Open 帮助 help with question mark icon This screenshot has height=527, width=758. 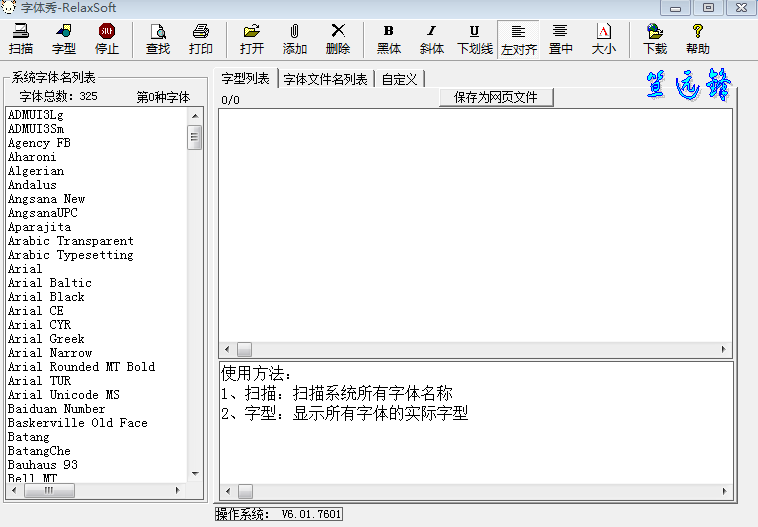(x=698, y=39)
